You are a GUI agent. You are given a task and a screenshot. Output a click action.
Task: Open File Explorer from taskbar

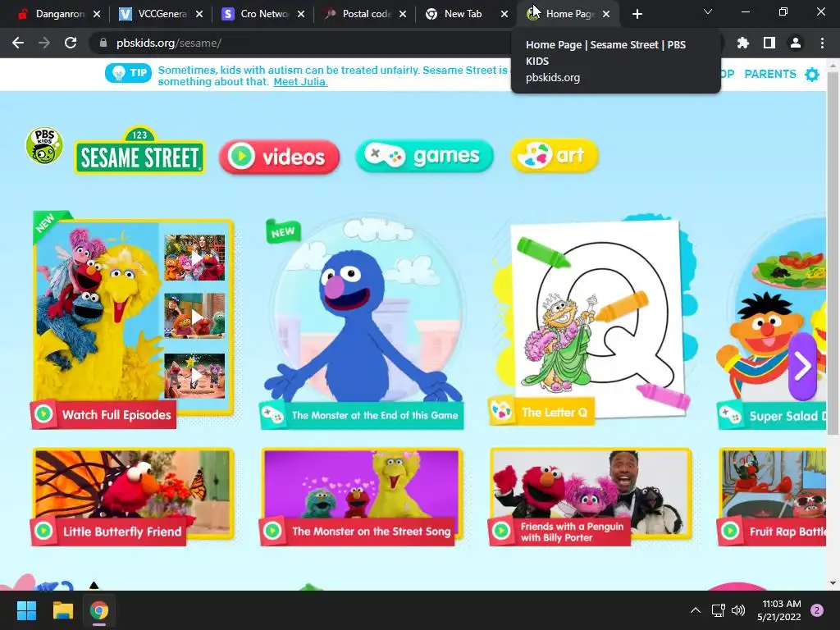coord(62,610)
